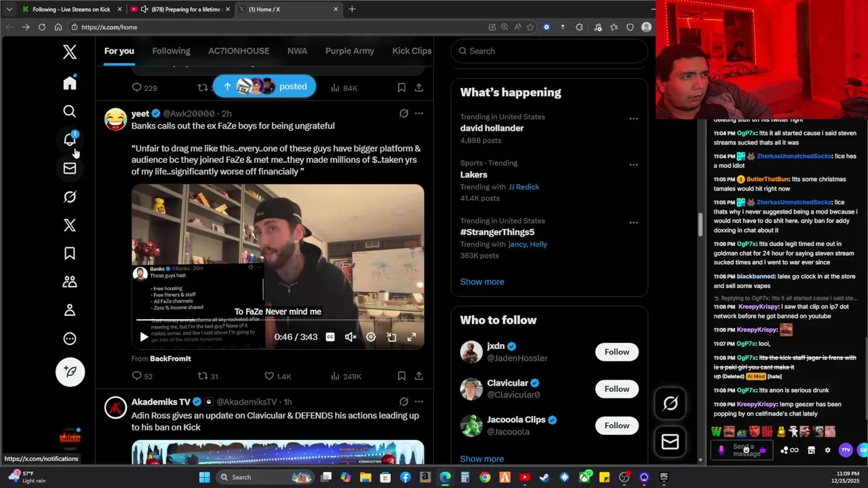Viewport: 868px width, 488px height.
Task: Focus the browser address bar
Action: 278,27
